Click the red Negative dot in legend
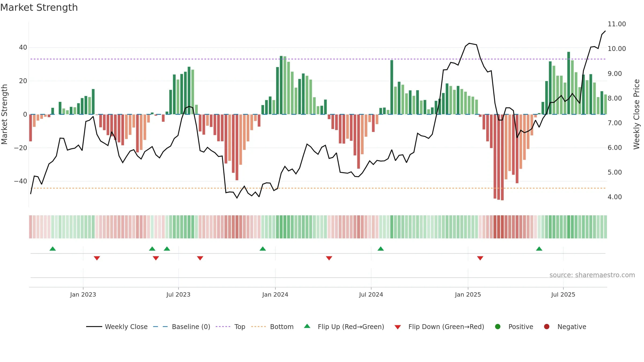The height and width of the screenshot is (362, 644). [x=547, y=327]
